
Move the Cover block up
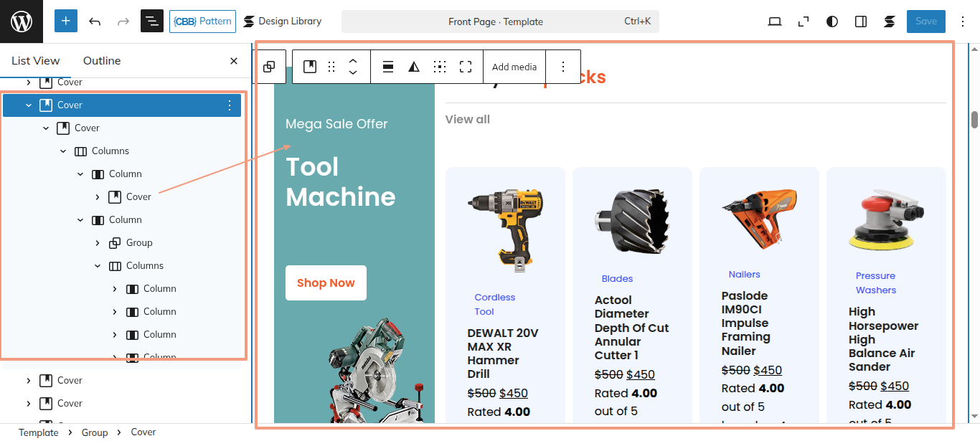[353, 60]
